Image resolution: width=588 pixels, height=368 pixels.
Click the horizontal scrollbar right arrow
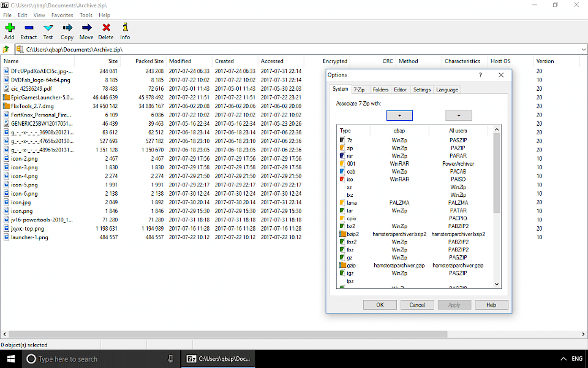[584, 334]
